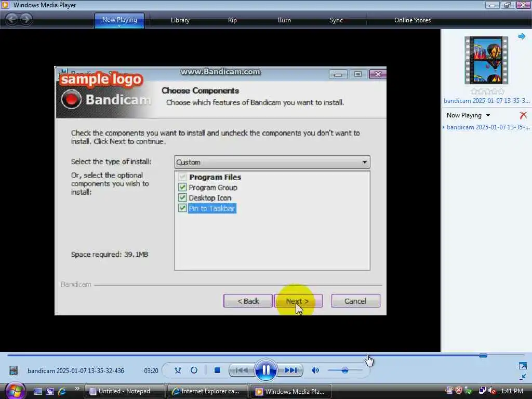Image resolution: width=532 pixels, height=399 pixels.
Task: Adjust the volume slider handle
Action: tap(345, 370)
